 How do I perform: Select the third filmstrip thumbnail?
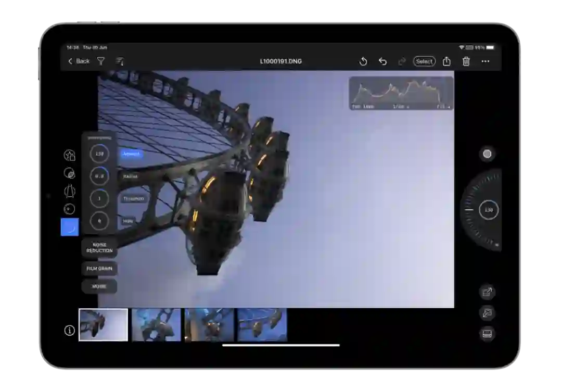tap(209, 324)
